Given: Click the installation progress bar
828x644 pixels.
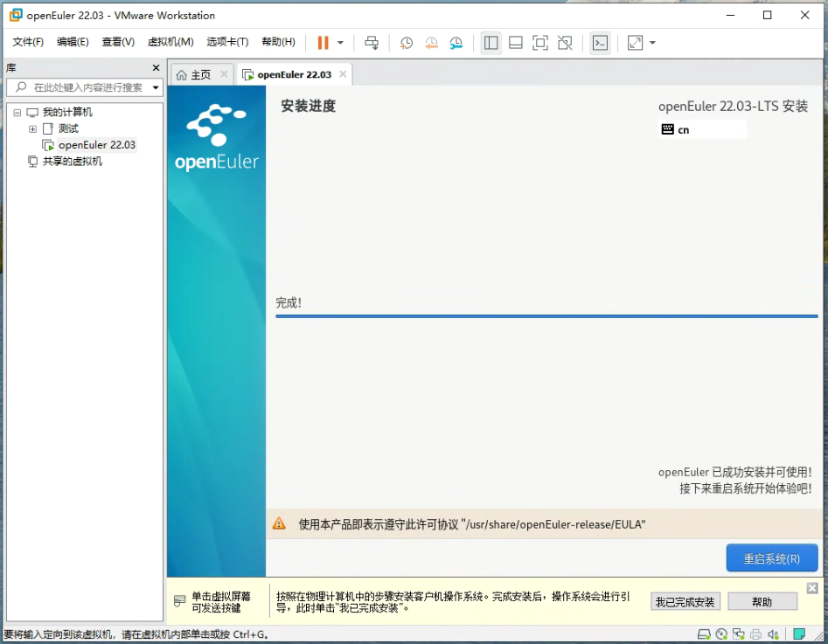Looking at the screenshot, I should [546, 315].
